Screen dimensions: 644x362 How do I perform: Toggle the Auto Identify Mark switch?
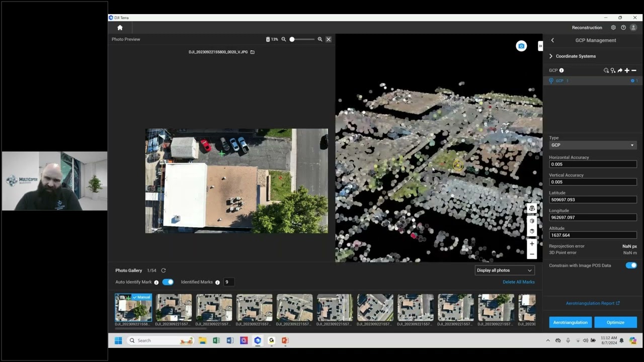(x=168, y=282)
